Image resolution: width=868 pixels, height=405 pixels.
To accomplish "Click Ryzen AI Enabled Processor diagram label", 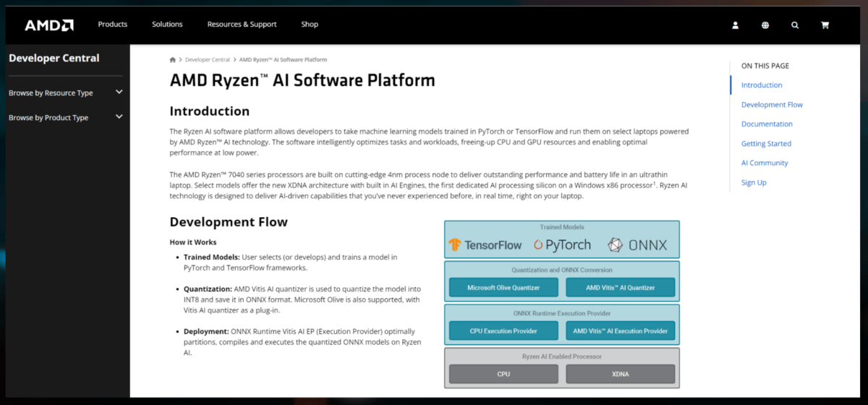I will tap(562, 357).
